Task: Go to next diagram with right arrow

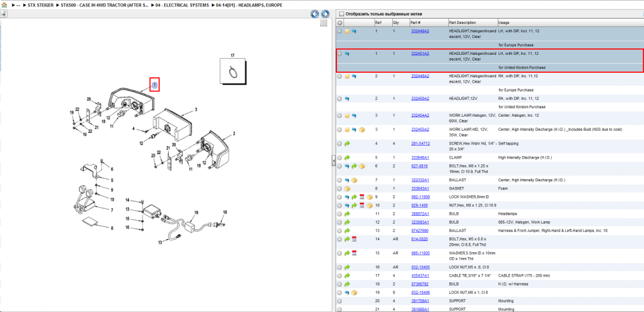Action: [325, 14]
